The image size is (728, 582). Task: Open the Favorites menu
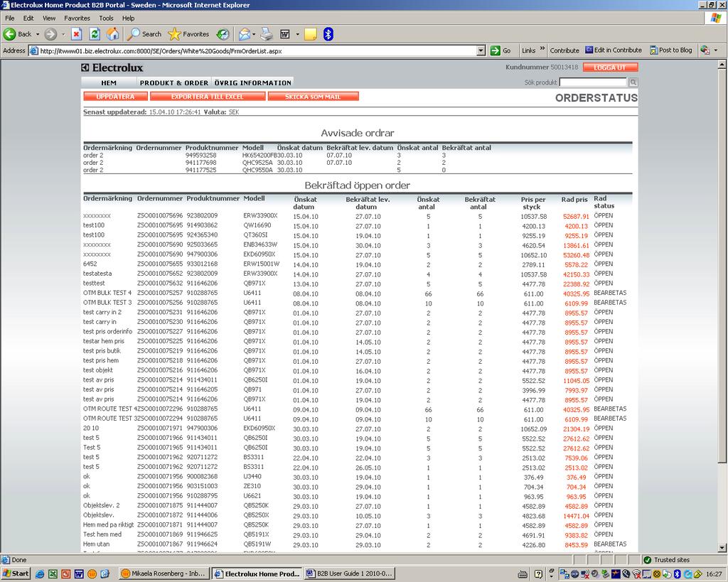tap(77, 18)
